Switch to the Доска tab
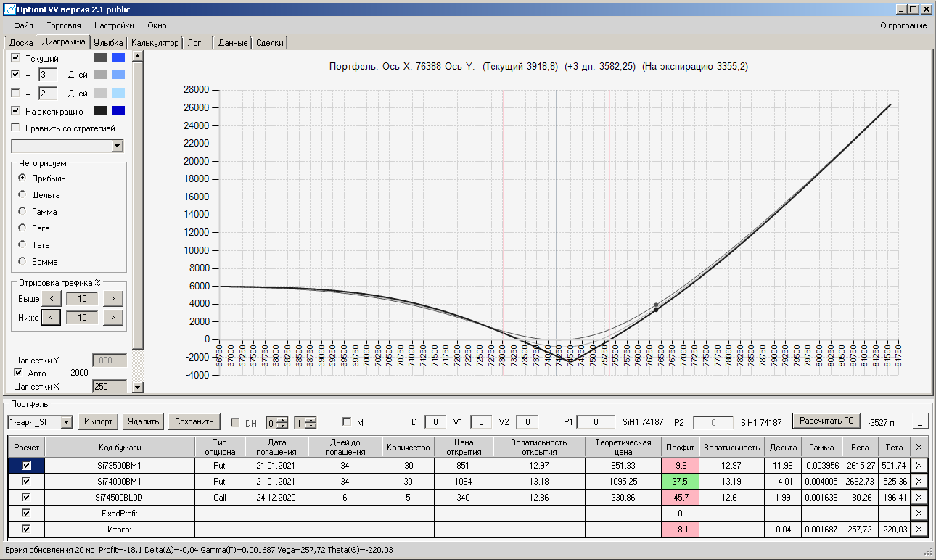Viewport: 936px width, 560px height. tap(20, 43)
